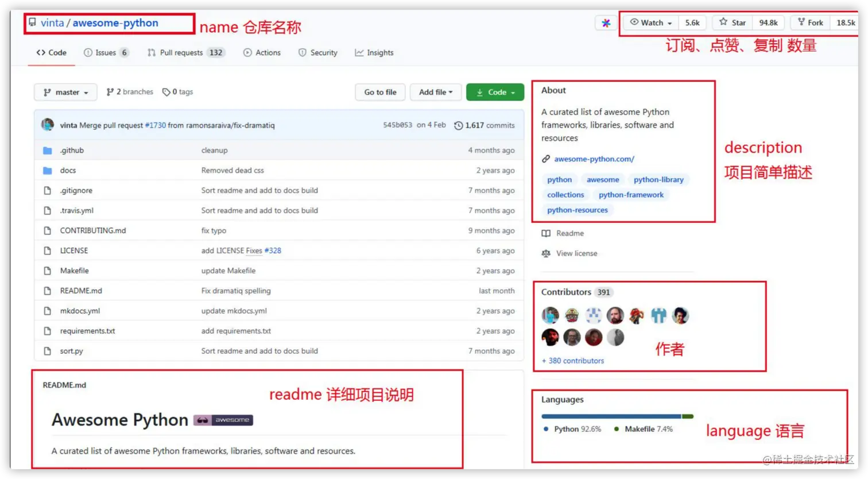Click the Python 92.6% language entry

(x=572, y=429)
